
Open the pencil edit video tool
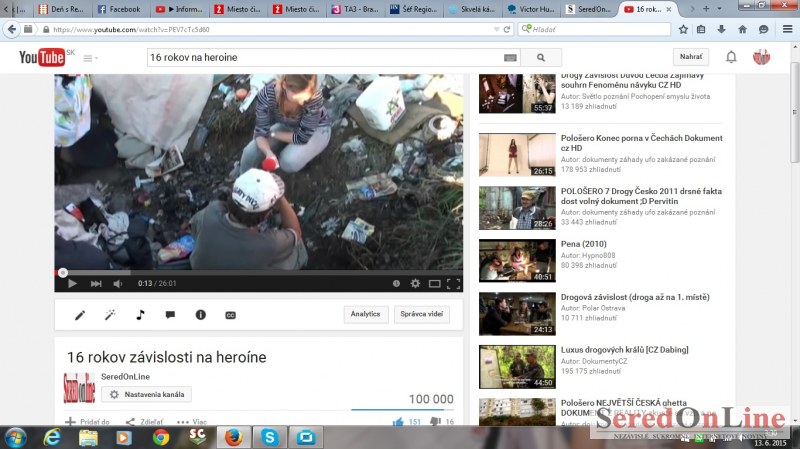pyautogui.click(x=80, y=315)
